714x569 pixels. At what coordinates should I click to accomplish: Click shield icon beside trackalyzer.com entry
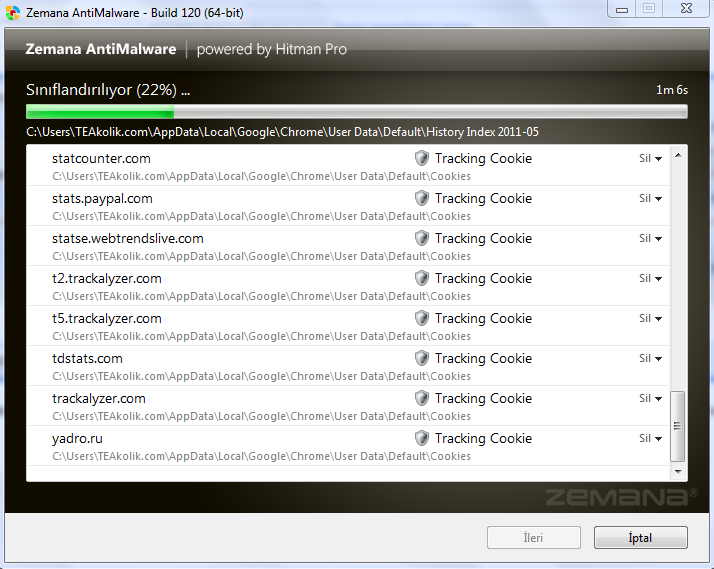422,399
